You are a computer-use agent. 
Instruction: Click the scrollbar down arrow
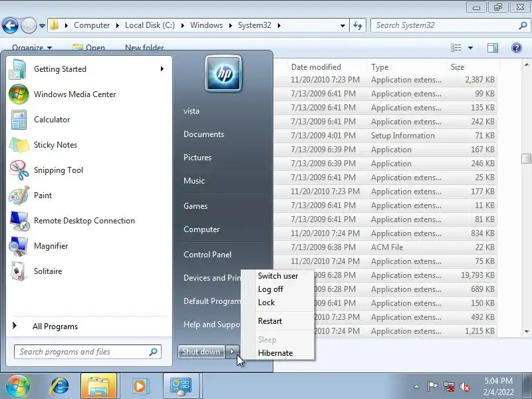(526, 331)
